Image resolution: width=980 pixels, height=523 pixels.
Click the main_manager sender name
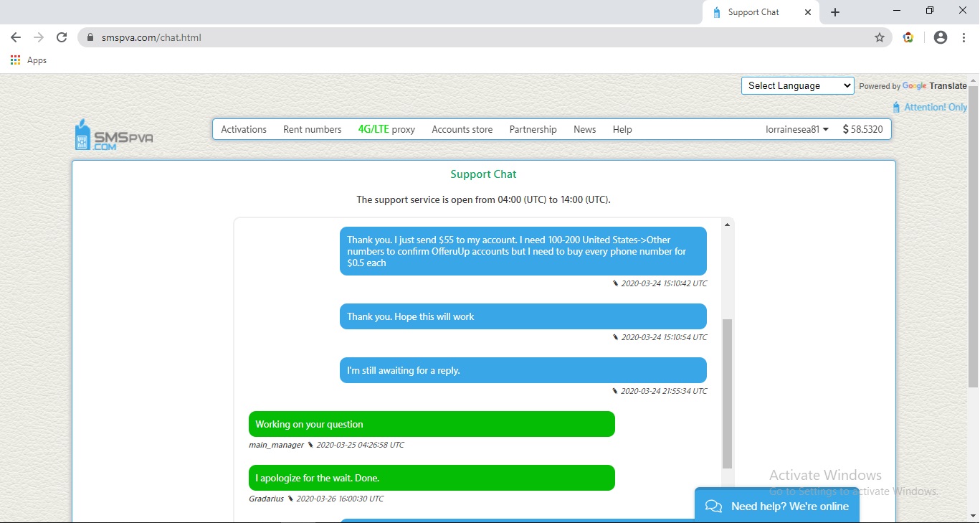[276, 445]
